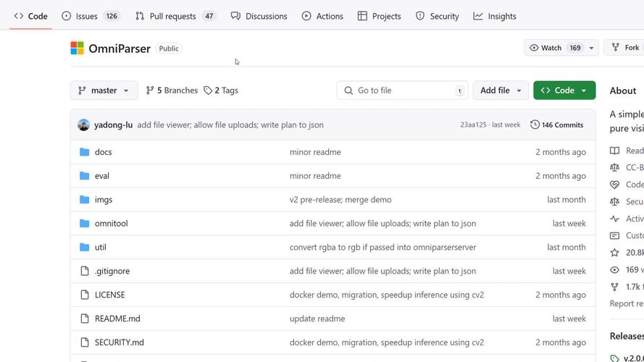Click the license scale icon in About
The image size is (644, 362).
(x=614, y=167)
